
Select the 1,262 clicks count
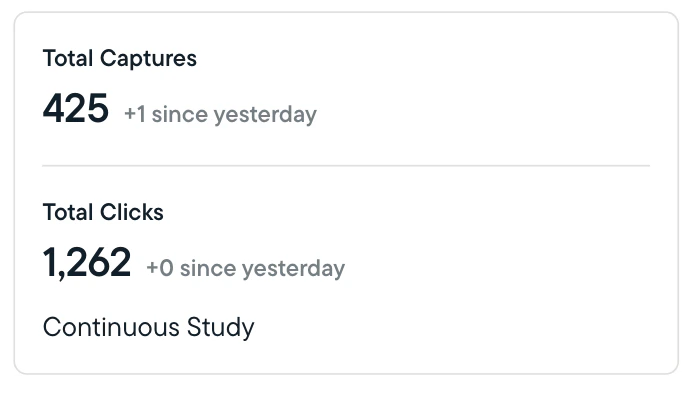click(87, 263)
